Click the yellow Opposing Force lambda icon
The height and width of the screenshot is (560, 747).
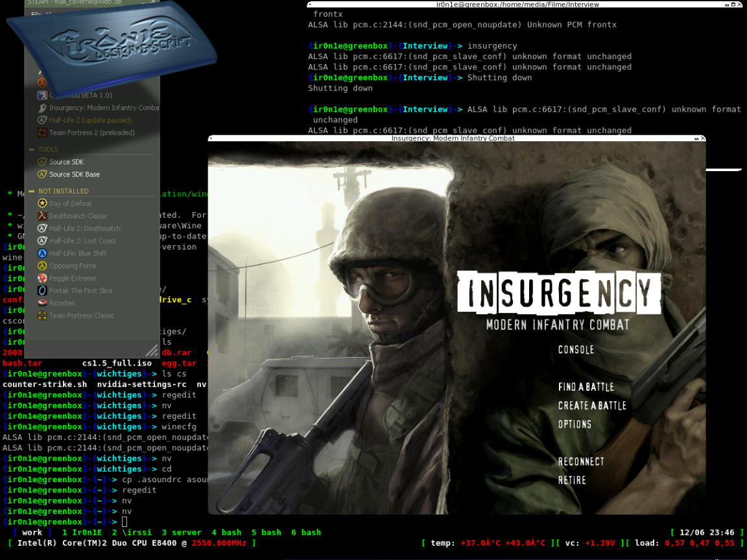(x=42, y=266)
